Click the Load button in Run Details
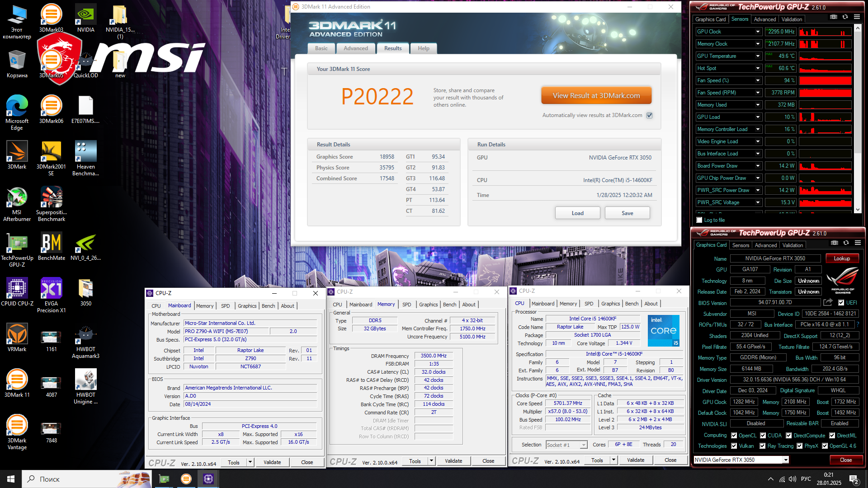The height and width of the screenshot is (488, 868). pos(577,213)
